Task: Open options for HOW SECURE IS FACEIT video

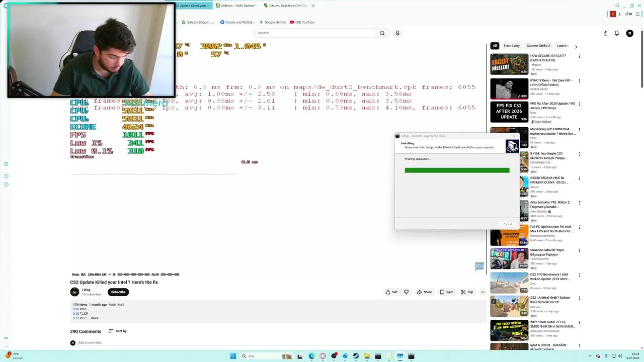Action: pyautogui.click(x=579, y=56)
